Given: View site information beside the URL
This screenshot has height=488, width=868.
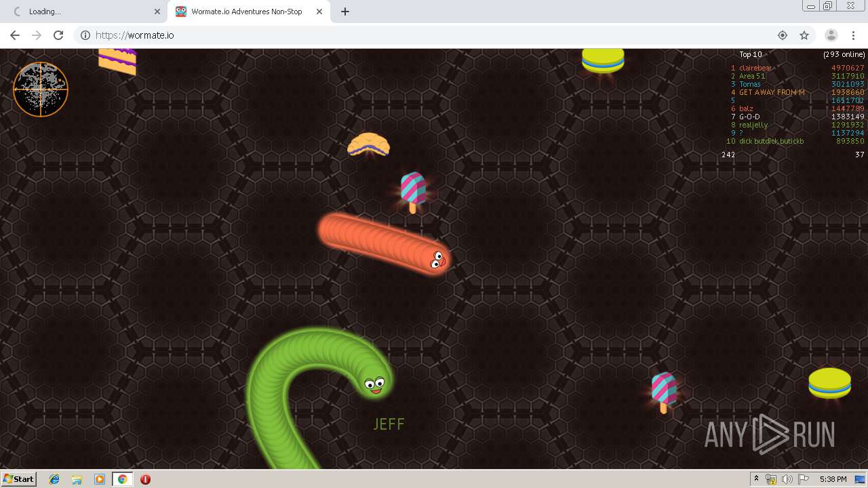Looking at the screenshot, I should click(x=85, y=35).
